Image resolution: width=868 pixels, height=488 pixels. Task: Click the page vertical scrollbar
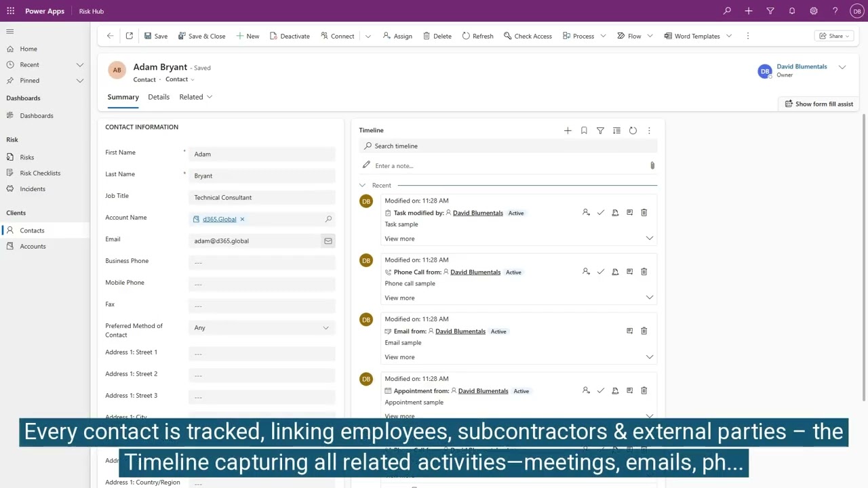(x=864, y=258)
